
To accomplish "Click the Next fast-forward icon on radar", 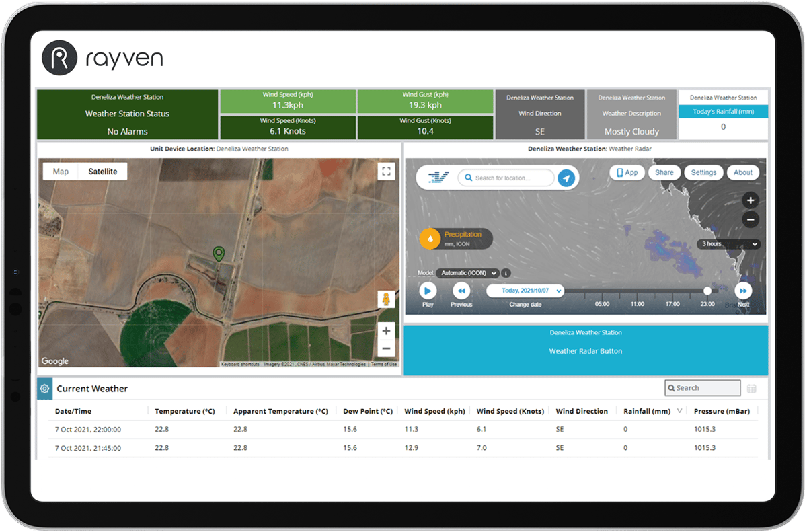I will point(742,291).
